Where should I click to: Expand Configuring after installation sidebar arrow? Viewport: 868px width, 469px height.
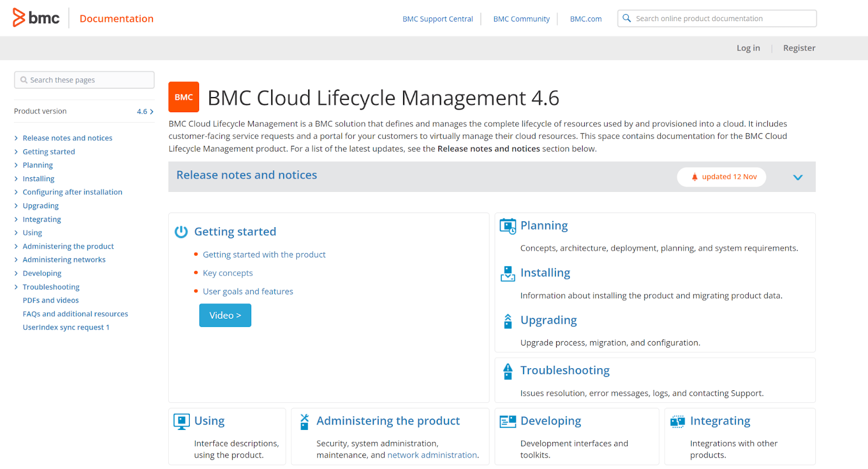(x=16, y=192)
